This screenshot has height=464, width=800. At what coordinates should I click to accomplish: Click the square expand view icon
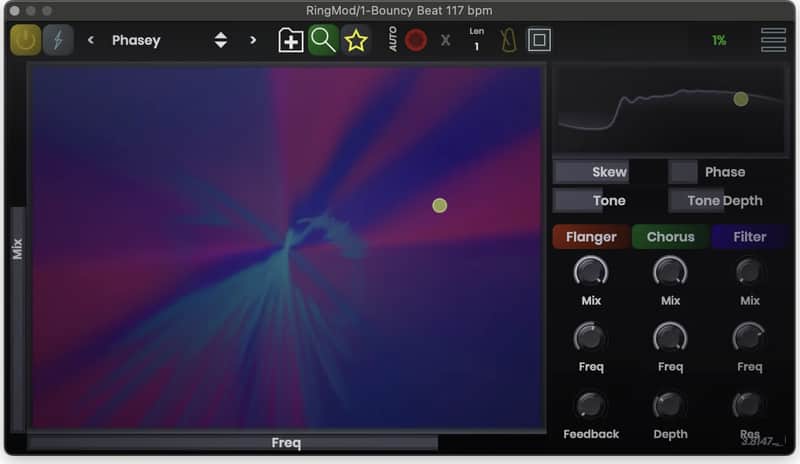tap(539, 40)
